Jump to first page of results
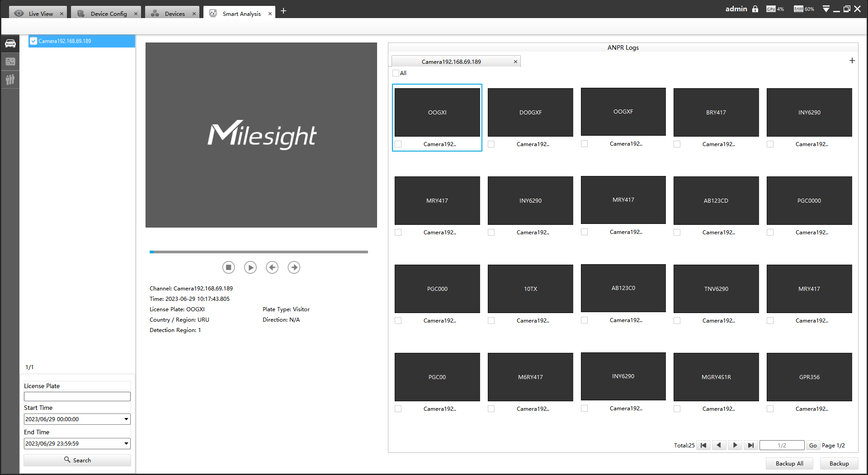The width and height of the screenshot is (868, 475). [x=703, y=445]
